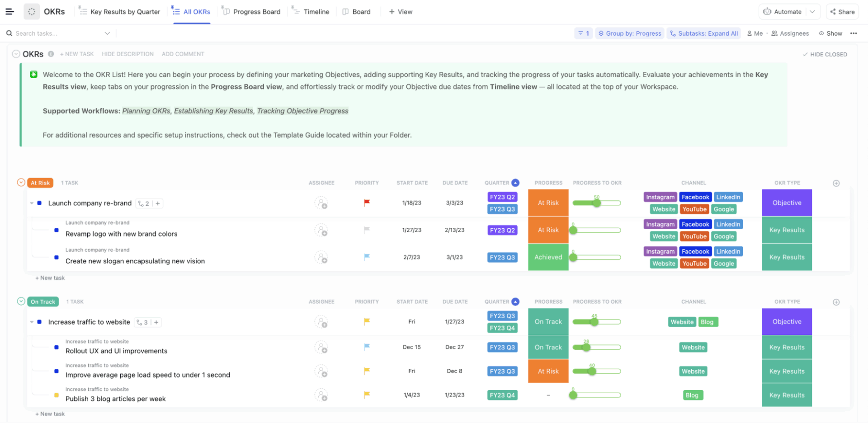Adjust the progress slider for 'Rollout UX and UI improvements'
Image resolution: width=868 pixels, height=423 pixels.
pos(586,347)
